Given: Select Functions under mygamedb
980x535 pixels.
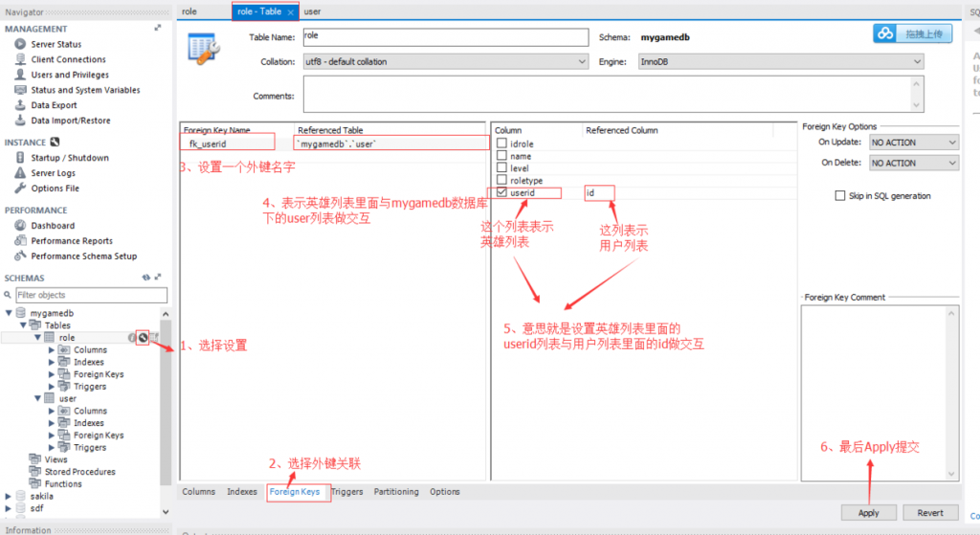Looking at the screenshot, I should 62,483.
